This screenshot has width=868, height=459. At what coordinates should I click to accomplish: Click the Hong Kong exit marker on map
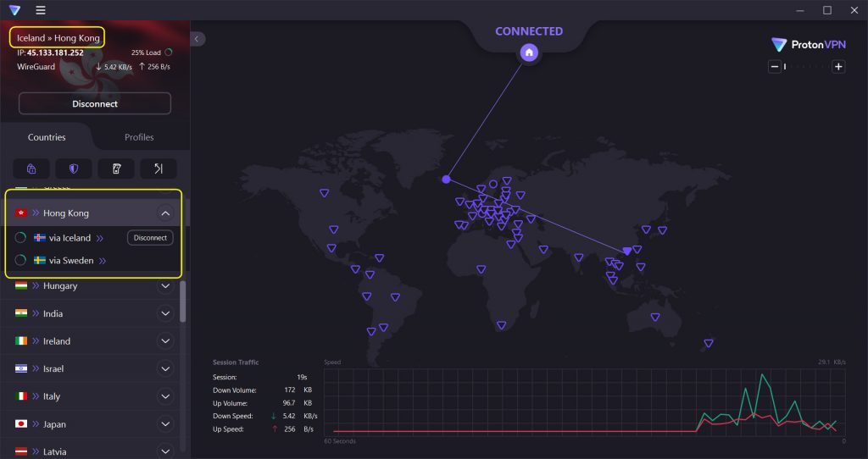(626, 251)
